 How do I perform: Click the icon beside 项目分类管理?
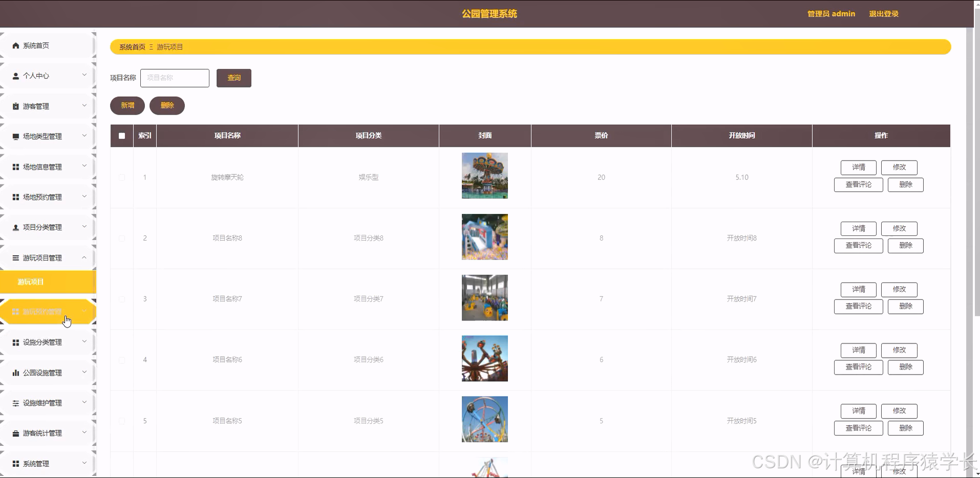[16, 227]
